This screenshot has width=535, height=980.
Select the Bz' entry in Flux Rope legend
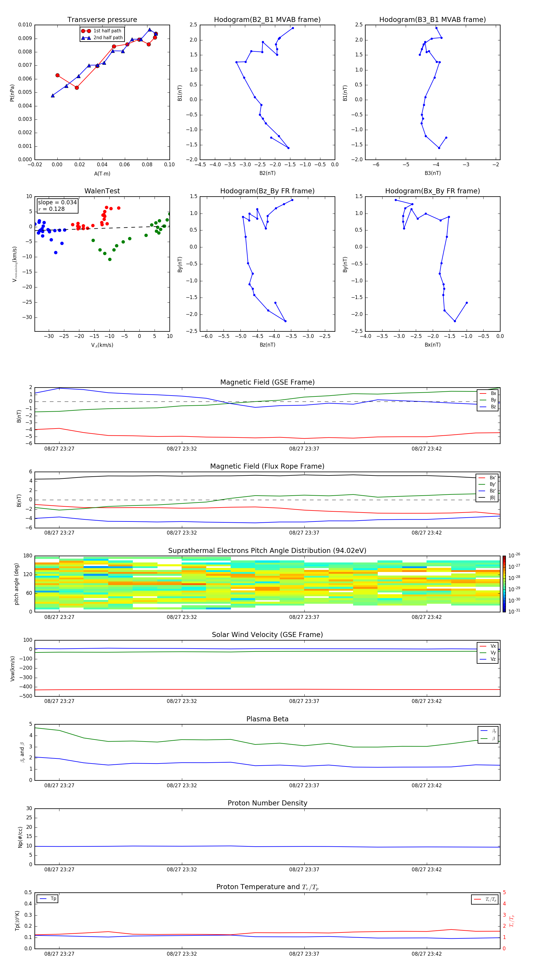click(x=487, y=491)
